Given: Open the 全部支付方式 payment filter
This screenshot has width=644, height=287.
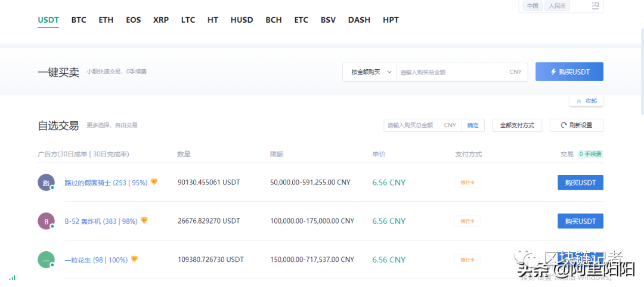Looking at the screenshot, I should click(x=516, y=125).
